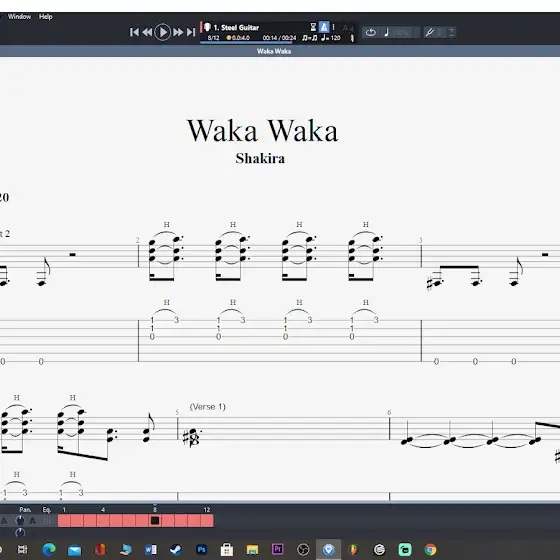This screenshot has width=560, height=560.
Task: Open Google Chrome from the taskbar
Action: (x=430, y=549)
